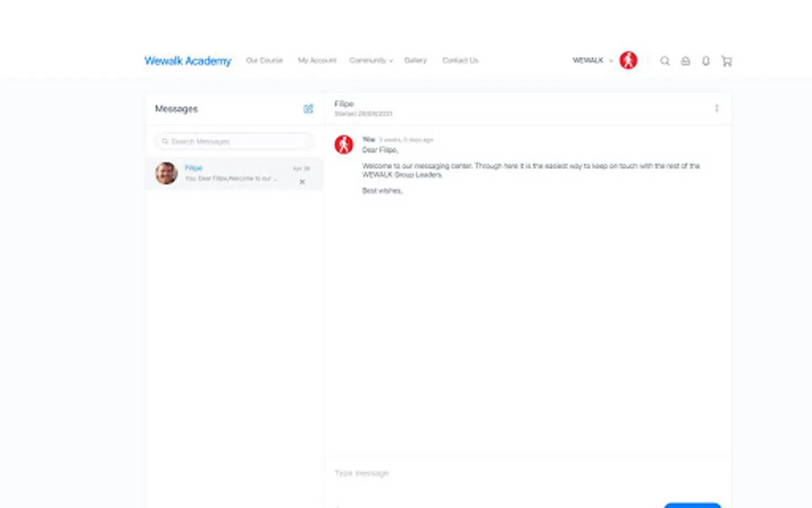812x508 pixels.
Task: Open the notifications bell icon
Action: [x=705, y=61]
